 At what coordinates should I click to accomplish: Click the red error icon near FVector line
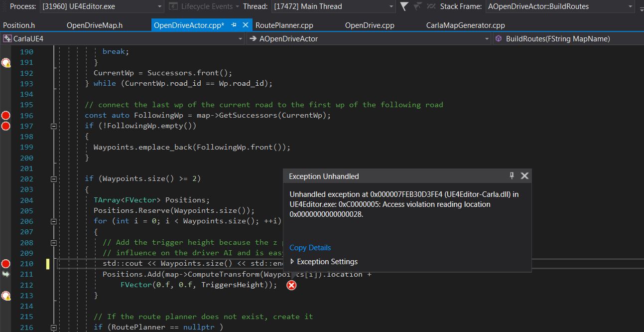tap(291, 285)
